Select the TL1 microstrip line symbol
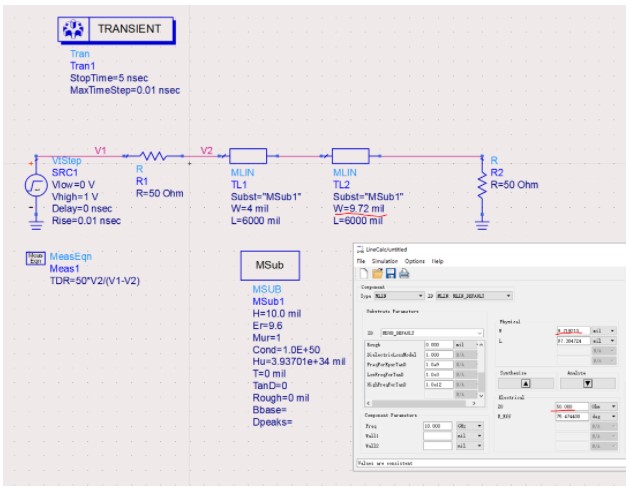Image resolution: width=631 pixels, height=493 pixels. coord(248,156)
